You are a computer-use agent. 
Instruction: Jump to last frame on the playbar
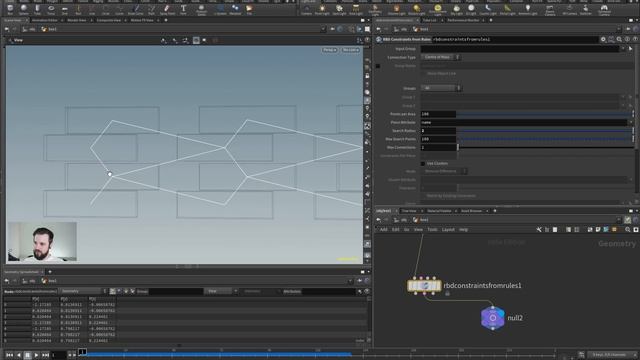pos(45,355)
